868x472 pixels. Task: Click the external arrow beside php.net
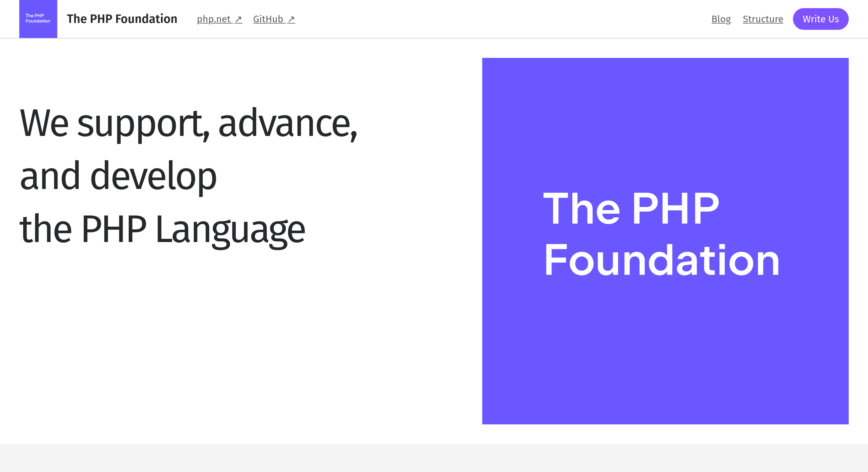pyautogui.click(x=238, y=19)
